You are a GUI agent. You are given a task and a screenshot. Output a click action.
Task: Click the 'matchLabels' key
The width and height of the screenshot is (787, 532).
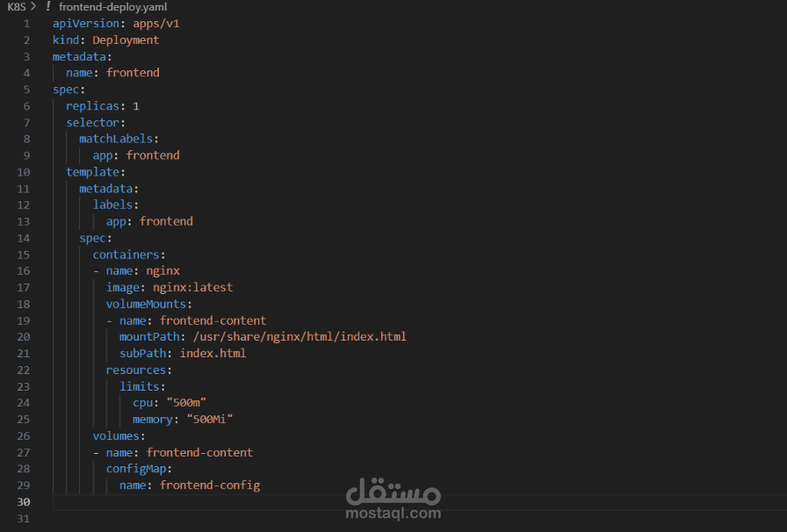tap(116, 139)
